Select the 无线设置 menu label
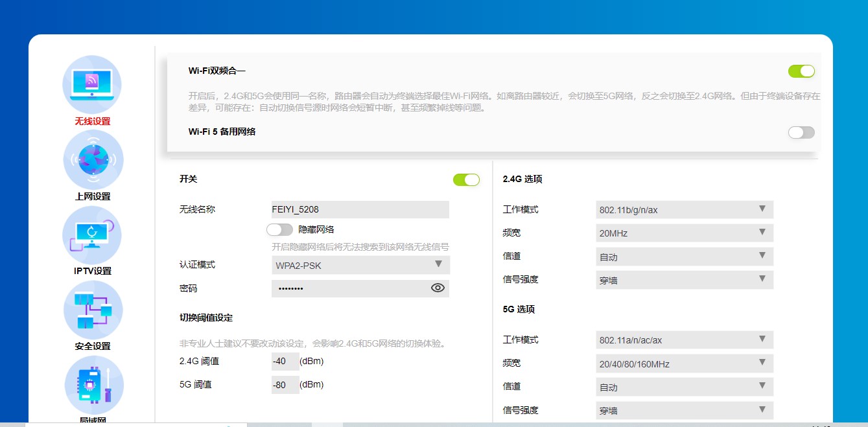868x427 pixels. pyautogui.click(x=93, y=121)
